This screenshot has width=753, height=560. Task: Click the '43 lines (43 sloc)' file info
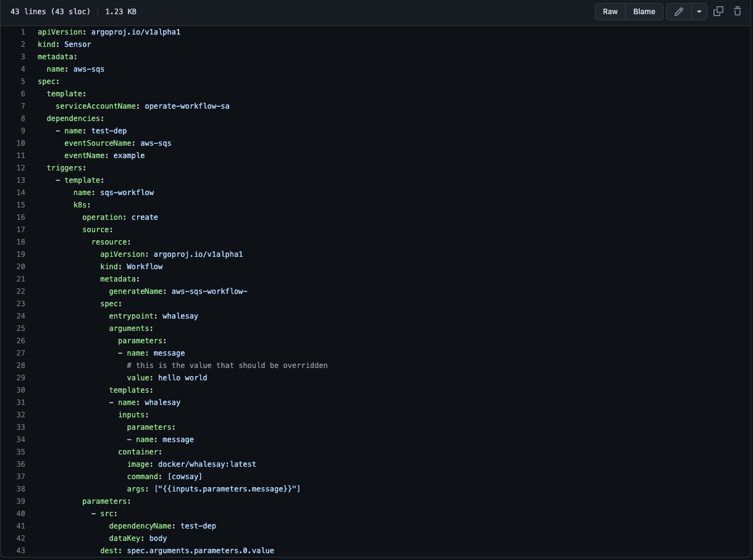click(x=50, y=12)
